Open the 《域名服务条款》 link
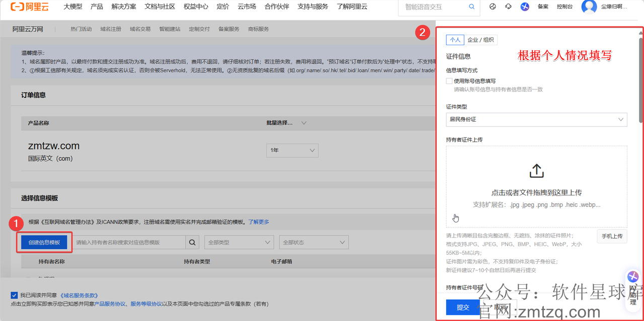644x321 pixels. [x=79, y=295]
